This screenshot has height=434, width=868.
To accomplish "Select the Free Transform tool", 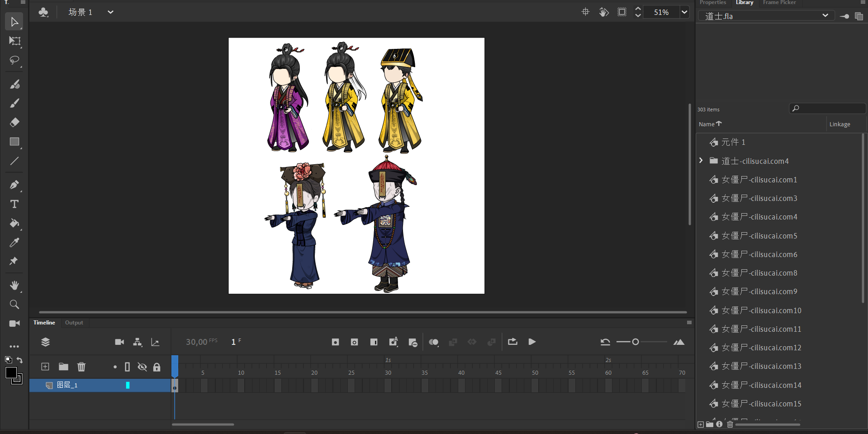I will (14, 41).
